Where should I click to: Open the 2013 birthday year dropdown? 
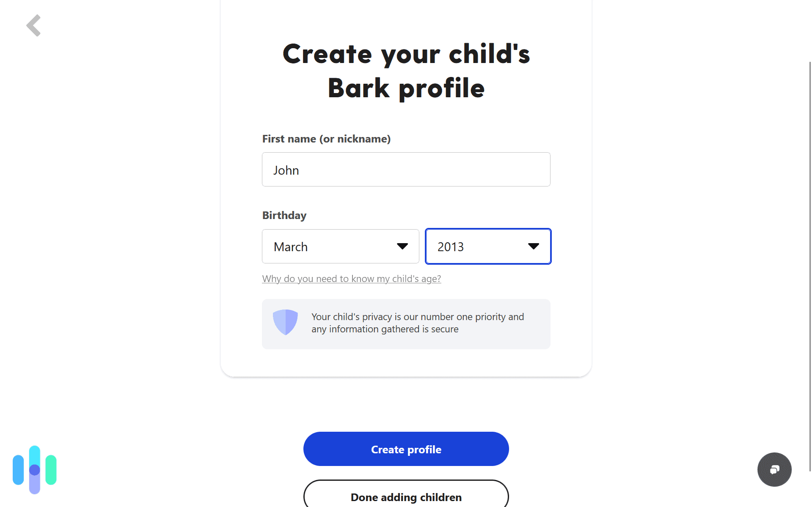488,246
